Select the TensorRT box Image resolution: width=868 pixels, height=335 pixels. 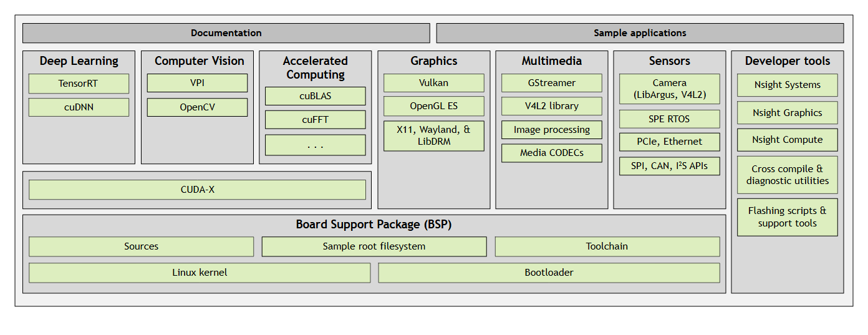pyautogui.click(x=79, y=84)
